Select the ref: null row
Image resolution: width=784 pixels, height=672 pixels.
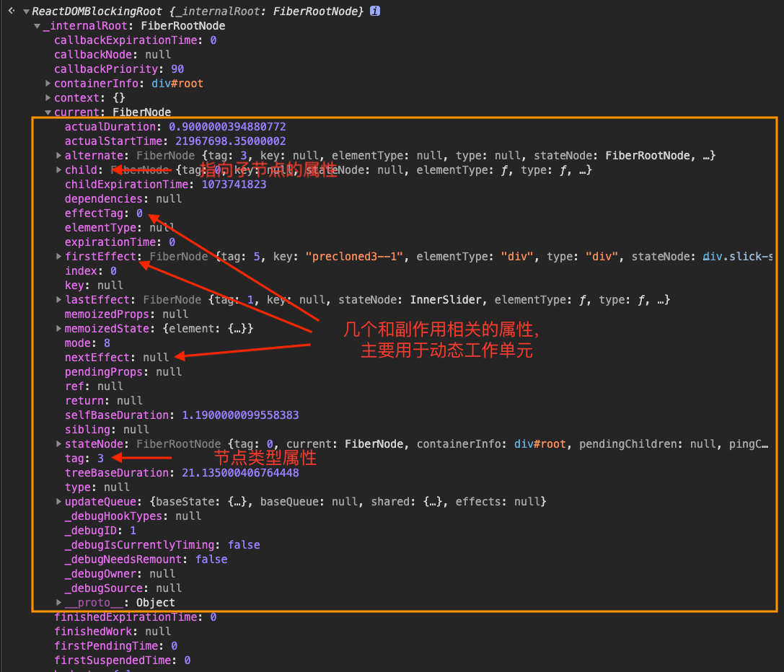tap(94, 386)
